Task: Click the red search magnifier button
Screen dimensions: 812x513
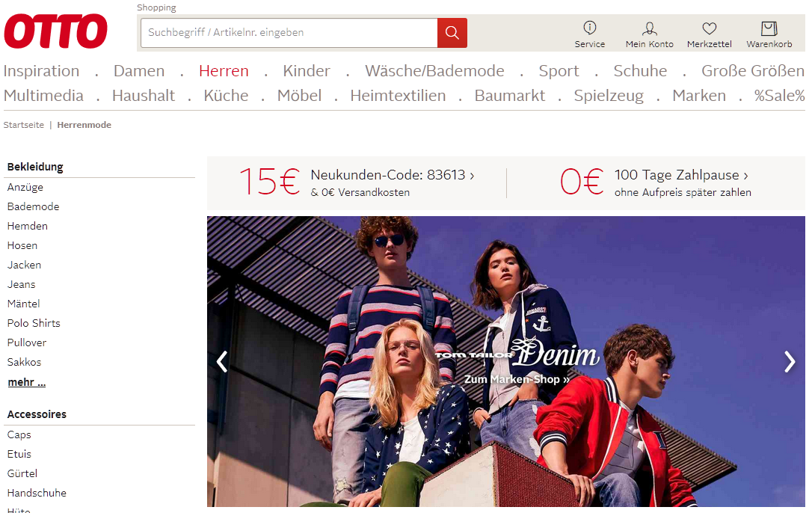Action: pyautogui.click(x=452, y=33)
